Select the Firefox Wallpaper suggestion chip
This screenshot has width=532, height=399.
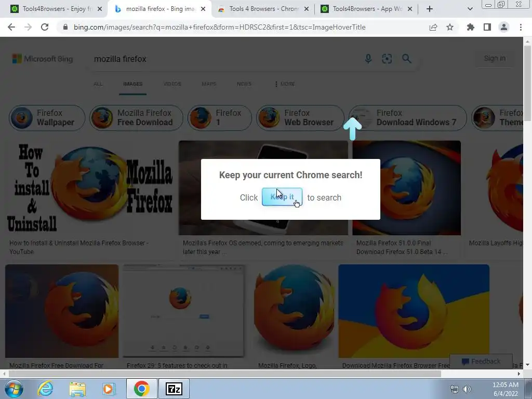(x=47, y=118)
